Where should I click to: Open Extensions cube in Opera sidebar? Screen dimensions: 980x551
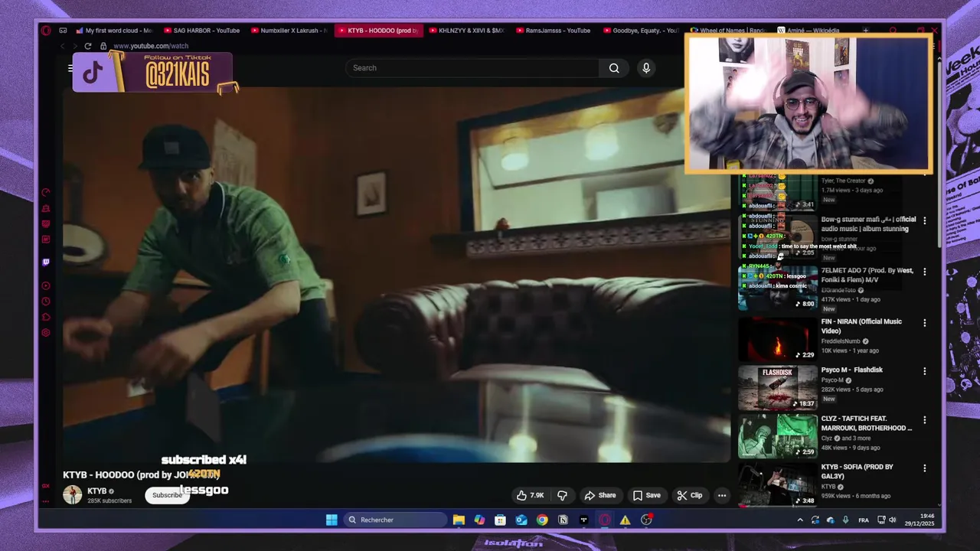point(46,317)
